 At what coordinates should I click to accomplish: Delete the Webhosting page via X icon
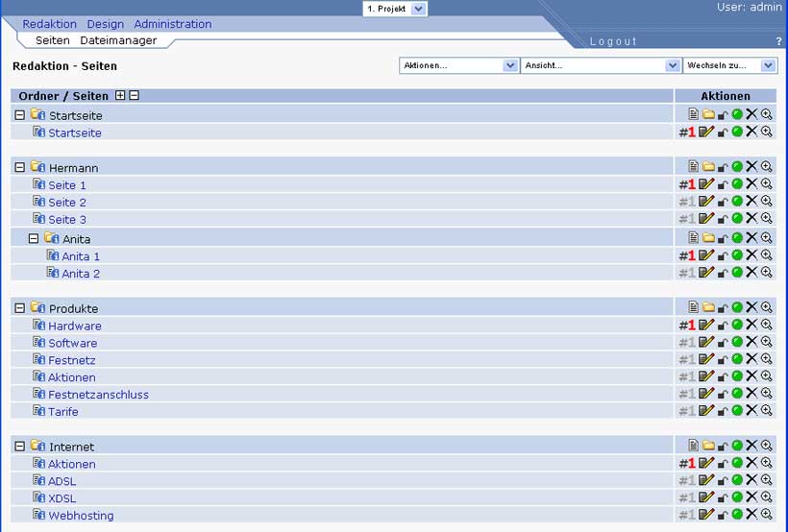pos(751,514)
